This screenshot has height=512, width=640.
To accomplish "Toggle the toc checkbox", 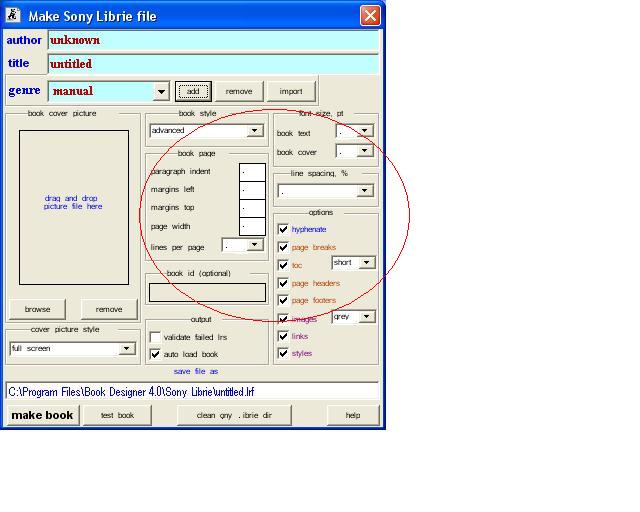I will [283, 265].
